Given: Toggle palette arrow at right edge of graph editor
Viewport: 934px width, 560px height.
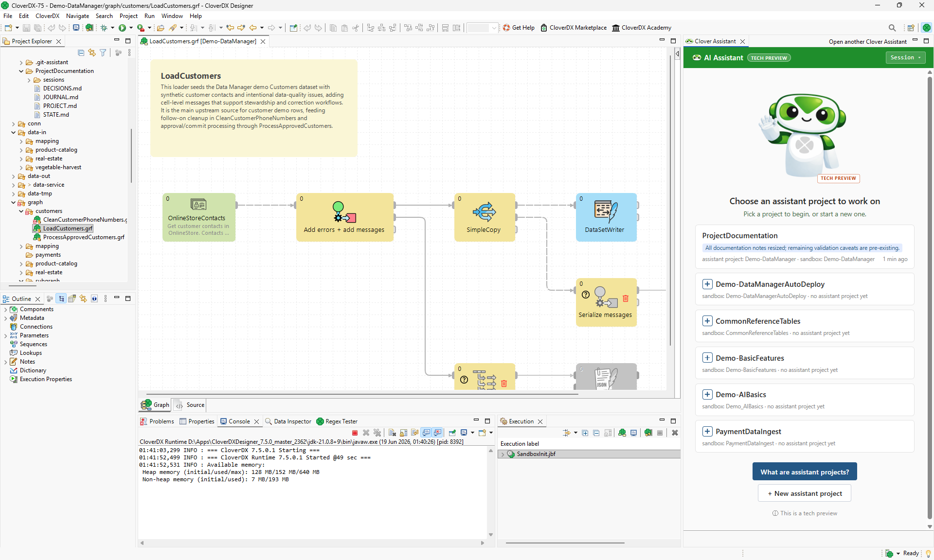Looking at the screenshot, I should coord(677,53).
